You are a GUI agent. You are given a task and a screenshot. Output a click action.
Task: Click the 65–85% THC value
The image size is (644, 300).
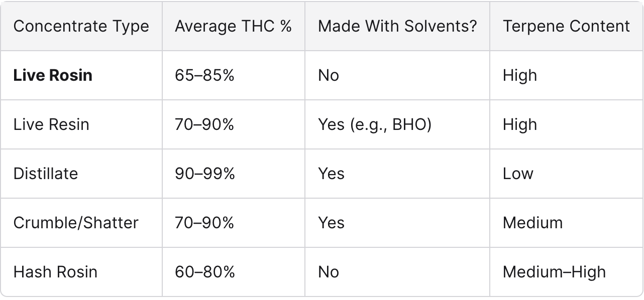204,75
